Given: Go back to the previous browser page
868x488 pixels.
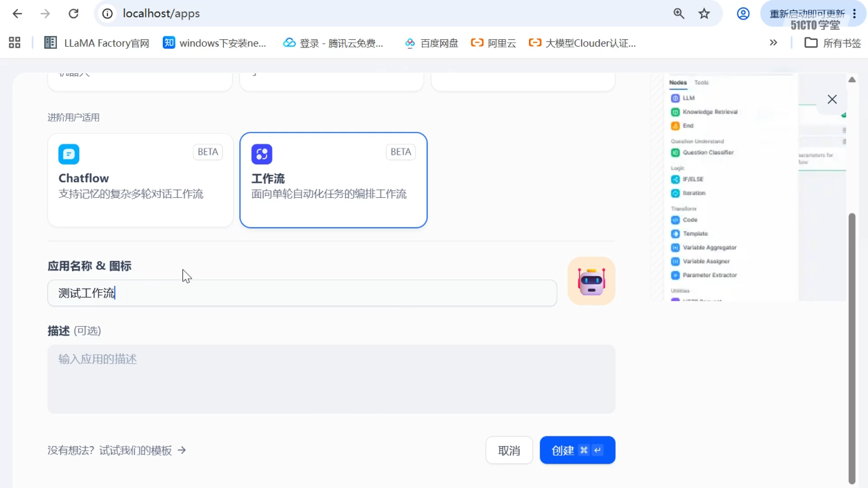Looking at the screenshot, I should (18, 14).
